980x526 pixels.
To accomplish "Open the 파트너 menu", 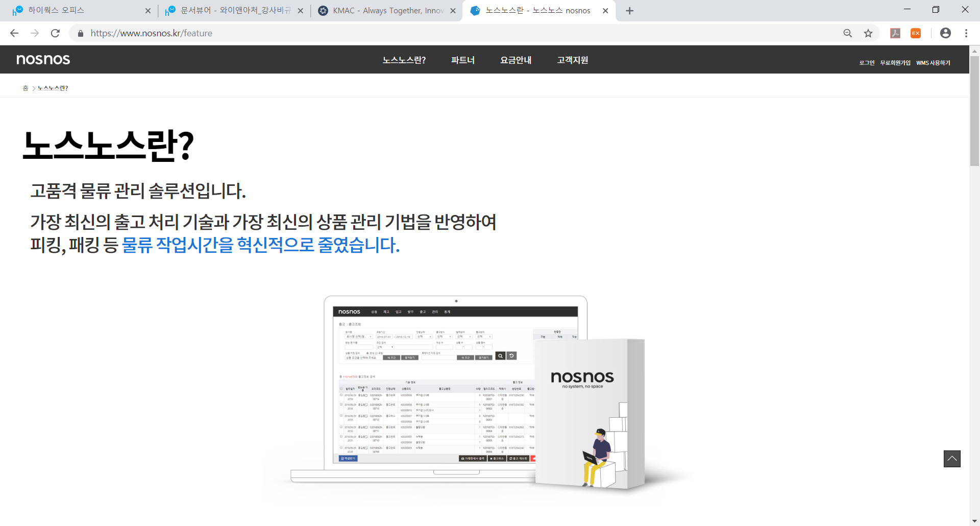I will click(x=462, y=60).
